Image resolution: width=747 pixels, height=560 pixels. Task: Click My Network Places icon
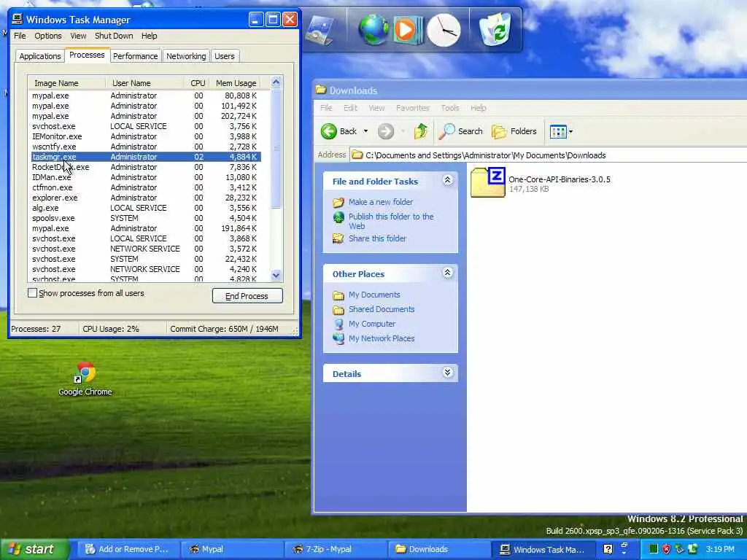(x=338, y=338)
